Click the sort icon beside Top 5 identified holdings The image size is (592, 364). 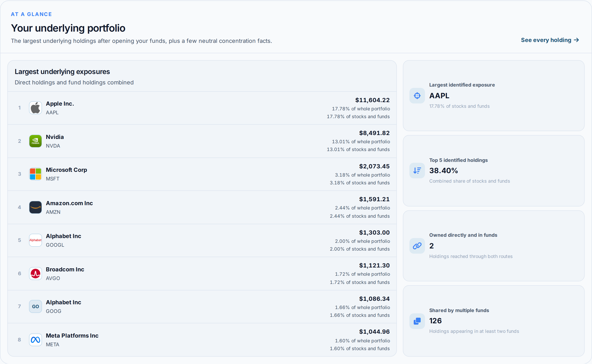tap(417, 171)
